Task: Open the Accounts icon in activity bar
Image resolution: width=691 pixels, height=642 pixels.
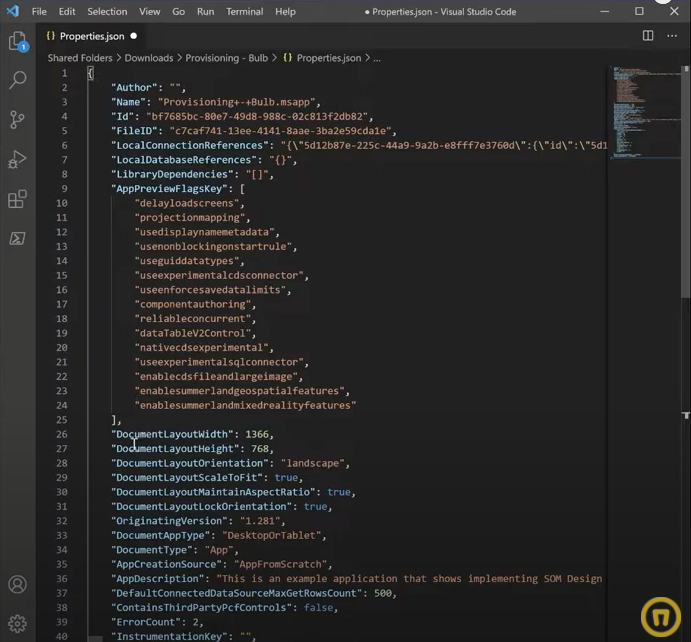Action: pyautogui.click(x=17, y=585)
